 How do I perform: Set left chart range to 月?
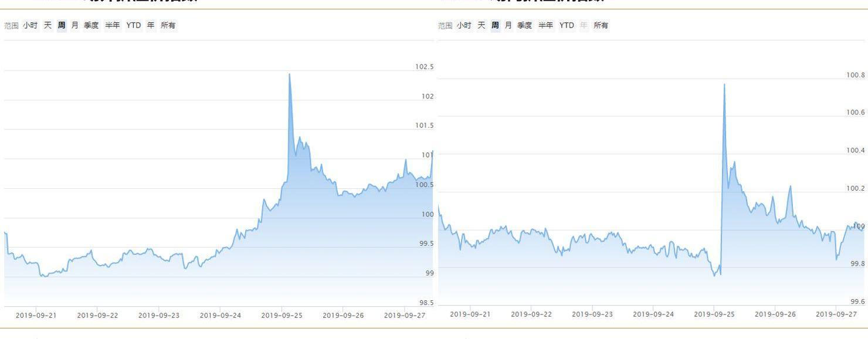(x=74, y=25)
